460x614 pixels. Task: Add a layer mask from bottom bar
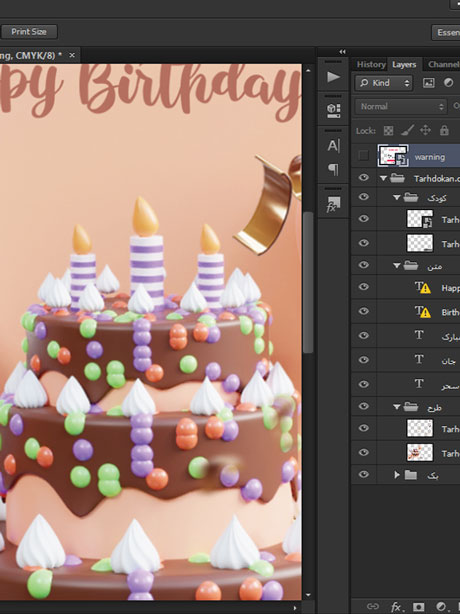click(419, 607)
